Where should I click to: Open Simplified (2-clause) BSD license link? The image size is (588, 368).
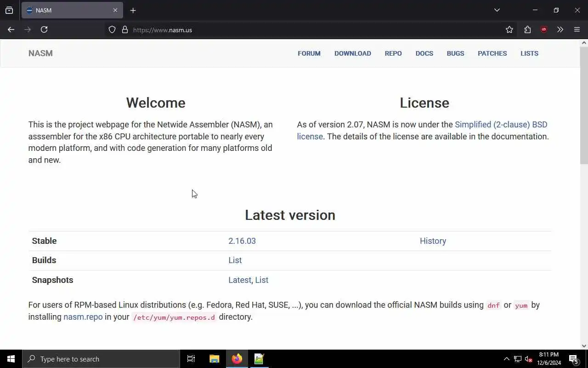[x=501, y=125]
